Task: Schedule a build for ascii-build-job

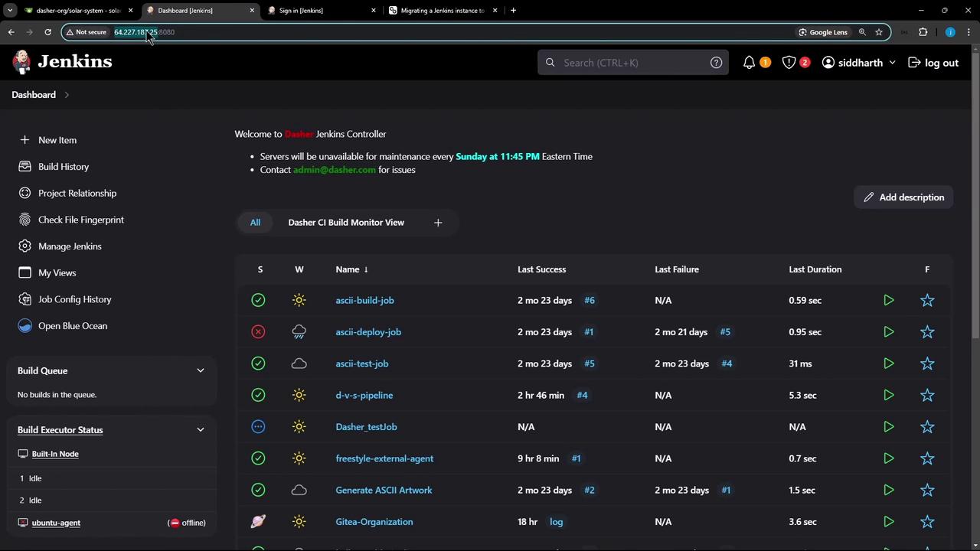Action: click(888, 300)
